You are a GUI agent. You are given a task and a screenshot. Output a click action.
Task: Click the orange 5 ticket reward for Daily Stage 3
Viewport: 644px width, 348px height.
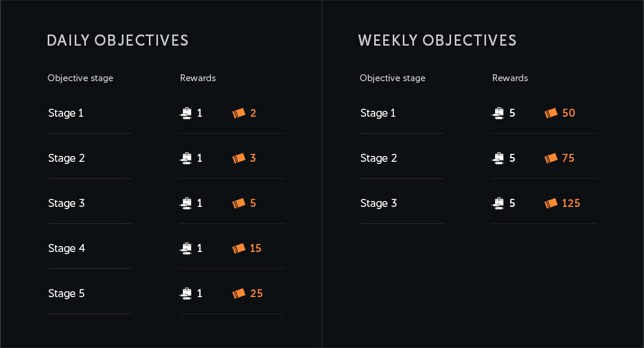(253, 203)
